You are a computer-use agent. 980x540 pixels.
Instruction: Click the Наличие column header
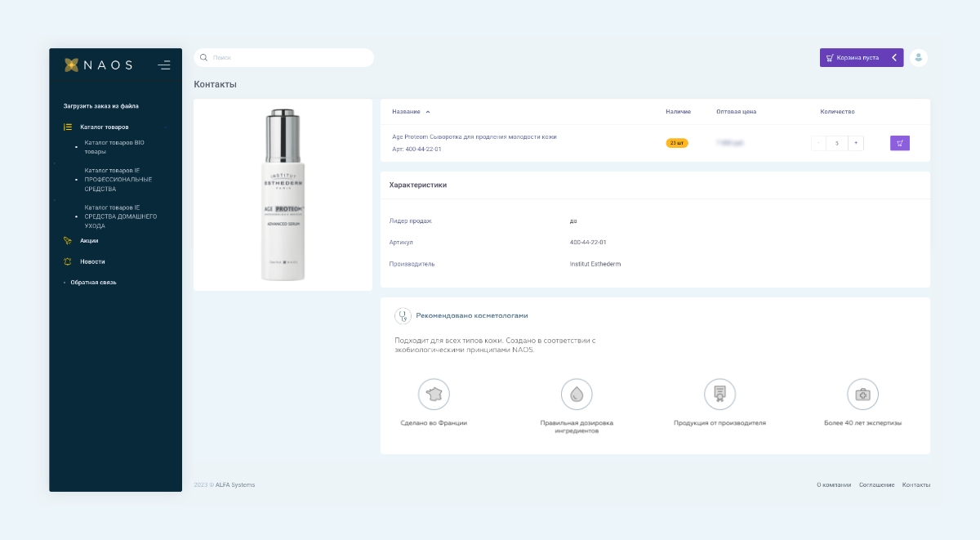pyautogui.click(x=678, y=112)
